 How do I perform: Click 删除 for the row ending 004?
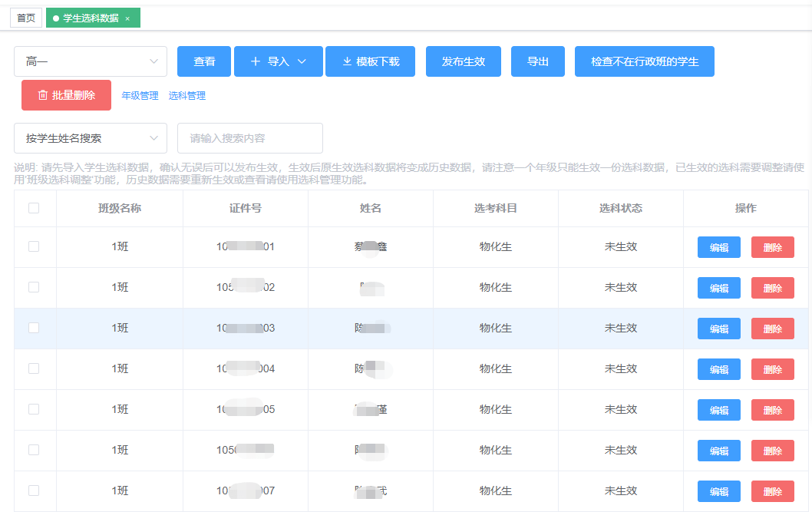click(x=773, y=370)
